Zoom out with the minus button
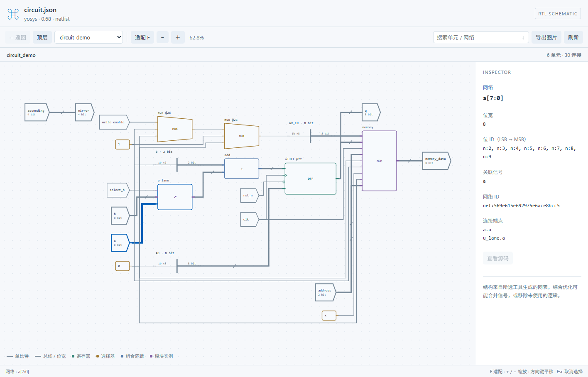The height and width of the screenshot is (377, 588). pyautogui.click(x=162, y=37)
